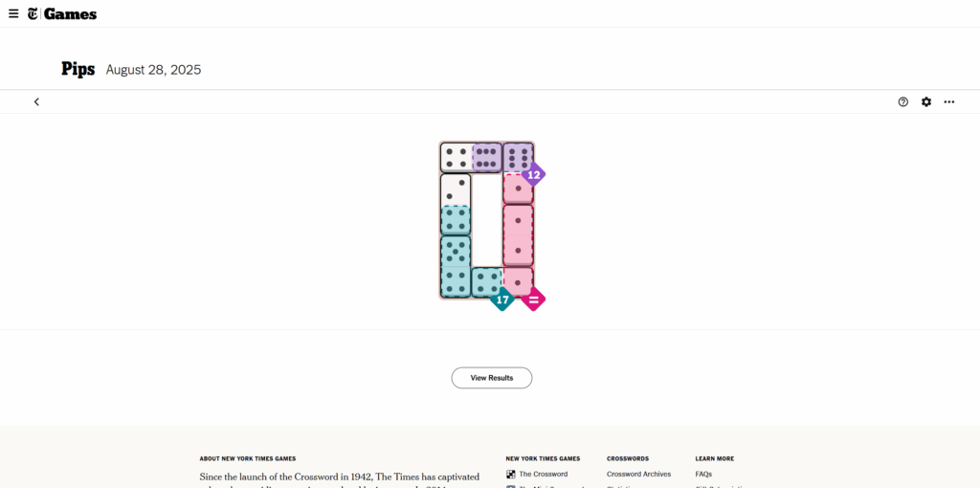
Task: Expand the three-dot more options menu
Action: [949, 101]
